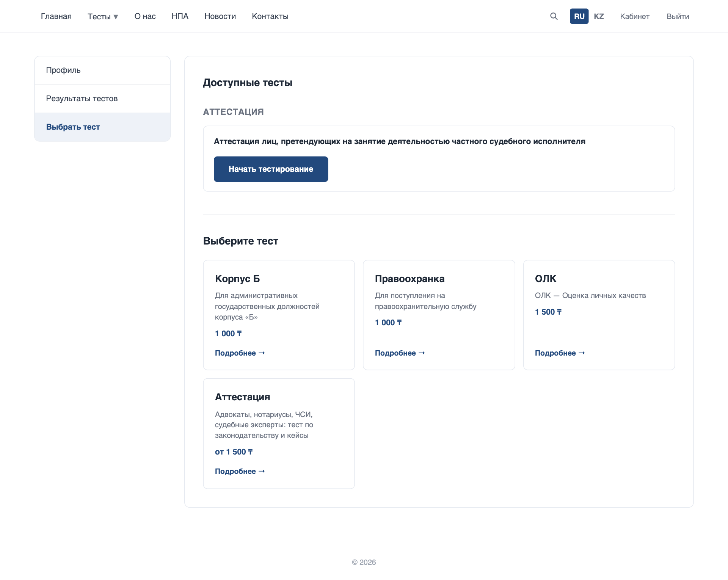728x580 pixels.
Task: Open Подробнее link for Правоохранка
Action: click(400, 353)
